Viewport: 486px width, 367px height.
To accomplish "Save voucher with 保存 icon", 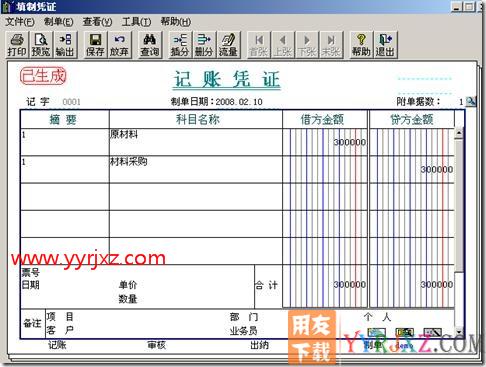I will [x=95, y=45].
